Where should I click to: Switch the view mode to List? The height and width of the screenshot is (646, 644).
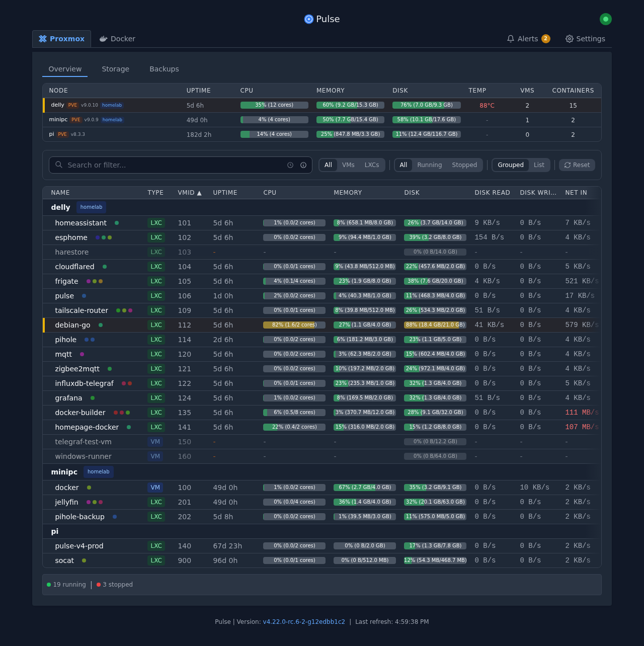(539, 165)
